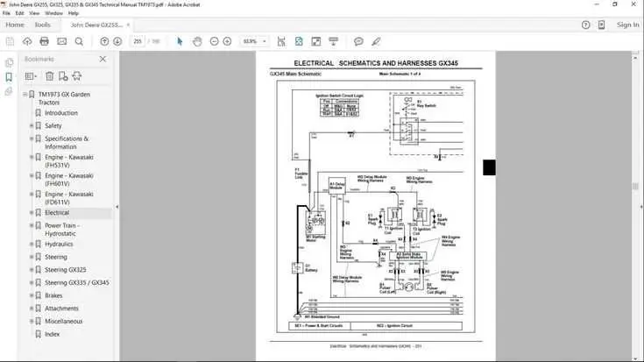The width and height of the screenshot is (644, 362).
Task: Delete the selected bookmark trash icon
Action: coord(49,76)
